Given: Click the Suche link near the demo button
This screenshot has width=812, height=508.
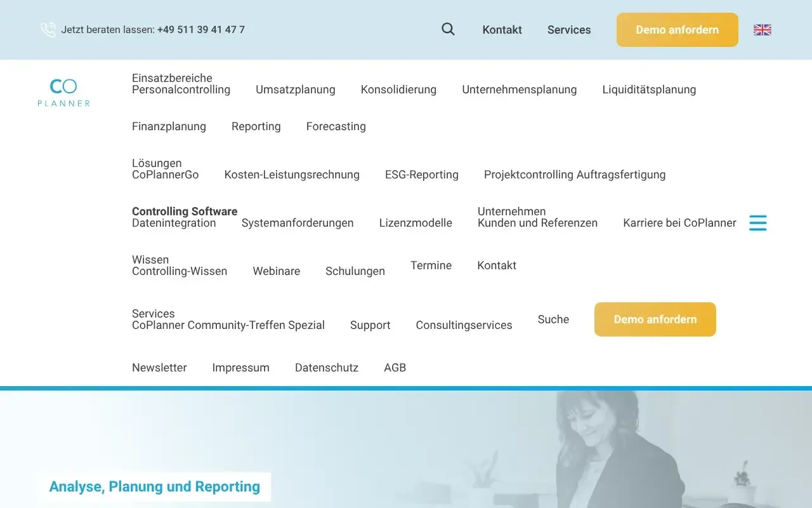Looking at the screenshot, I should click(553, 319).
